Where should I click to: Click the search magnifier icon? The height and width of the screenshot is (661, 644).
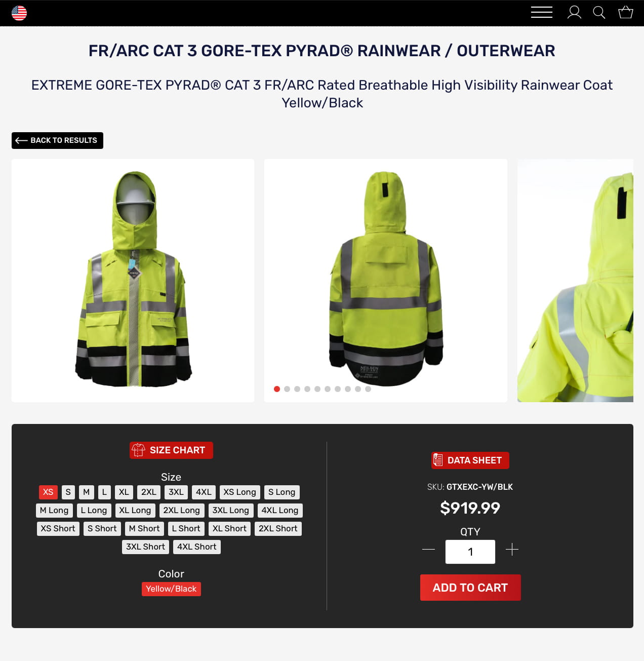pos(599,12)
